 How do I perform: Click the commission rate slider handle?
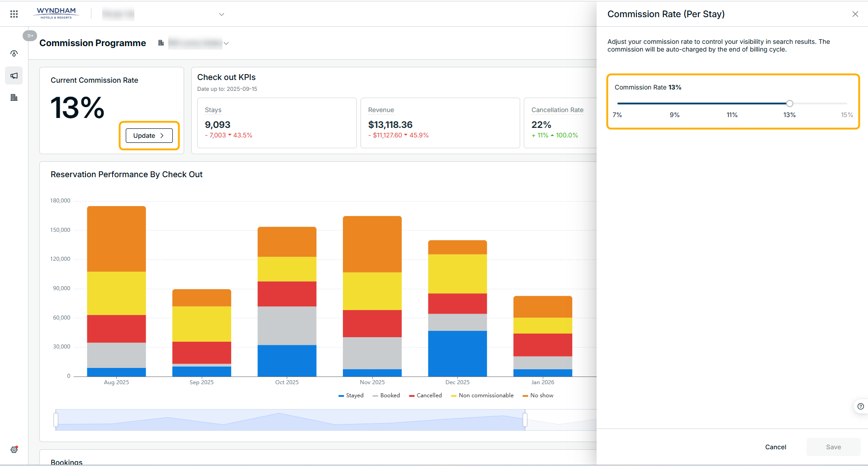pyautogui.click(x=790, y=104)
